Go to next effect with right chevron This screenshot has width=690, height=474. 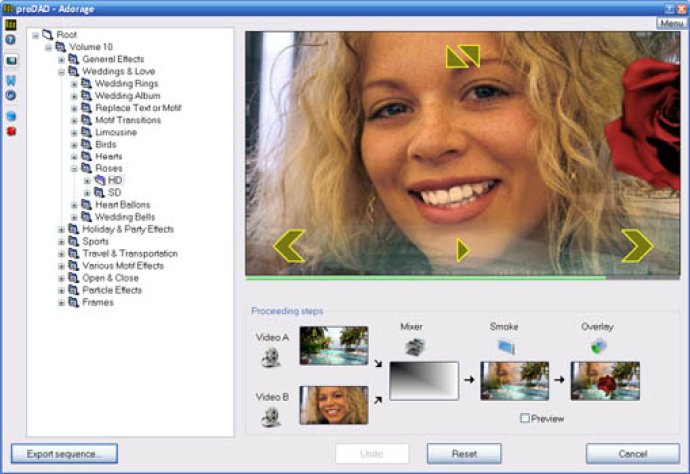point(637,246)
